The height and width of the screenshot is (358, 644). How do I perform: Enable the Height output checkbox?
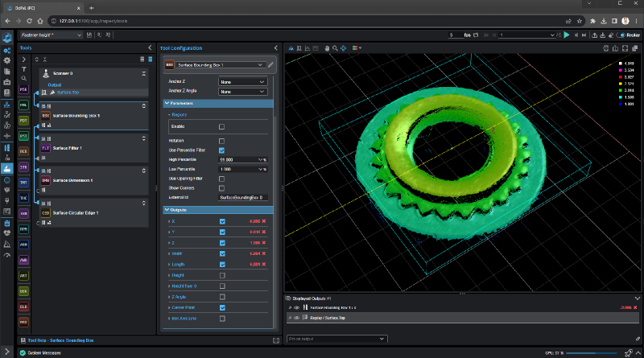(221, 275)
